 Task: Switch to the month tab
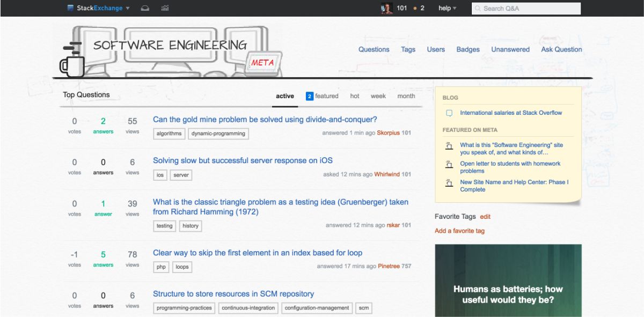(x=406, y=97)
